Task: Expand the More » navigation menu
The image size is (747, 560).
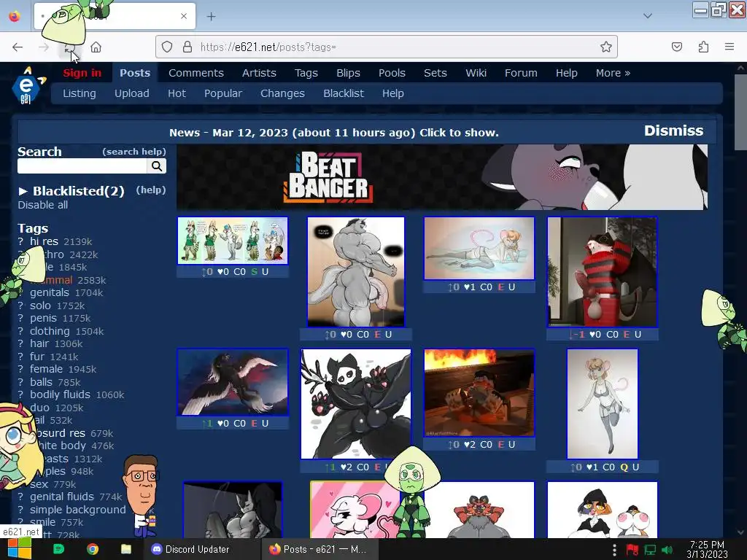Action: point(613,73)
